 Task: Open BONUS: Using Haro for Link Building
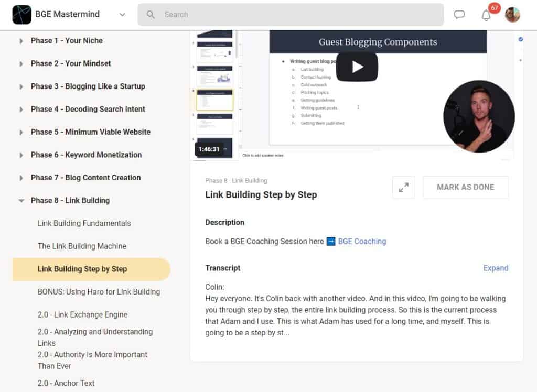click(x=99, y=292)
